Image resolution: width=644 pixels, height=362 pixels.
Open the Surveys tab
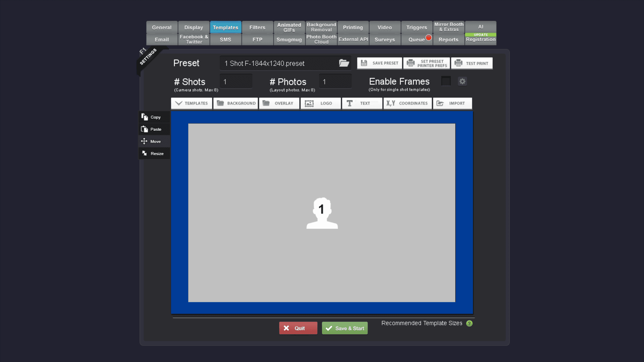(x=385, y=39)
